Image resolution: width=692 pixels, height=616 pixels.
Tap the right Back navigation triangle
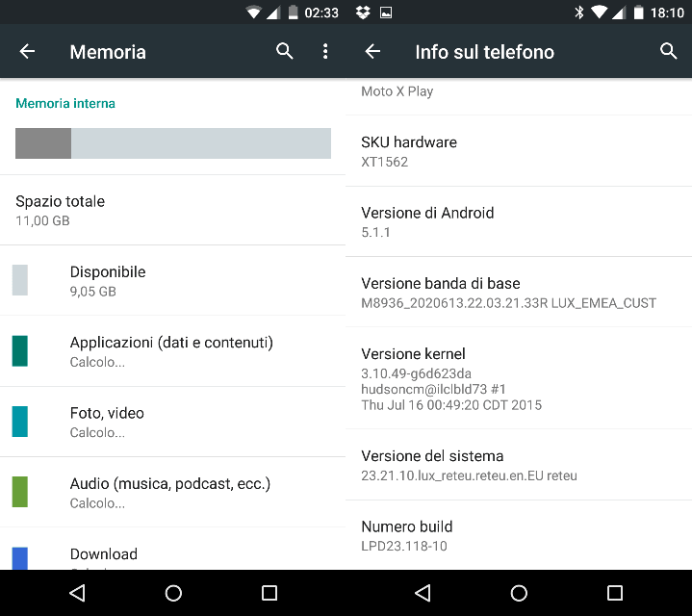[423, 593]
